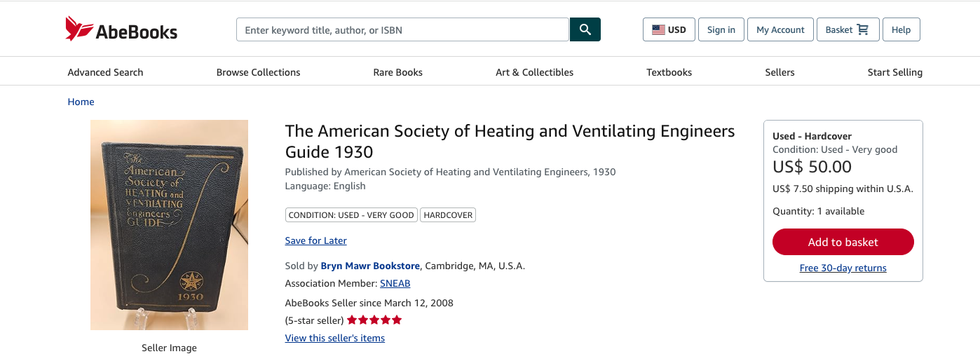Click the book cover seller image
980x361 pixels.
169,224
